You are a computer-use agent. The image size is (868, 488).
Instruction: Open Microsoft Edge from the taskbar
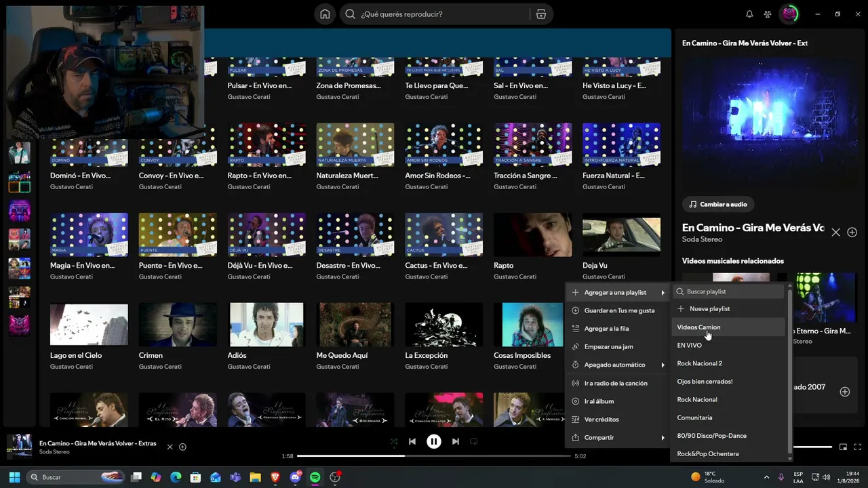176,477
